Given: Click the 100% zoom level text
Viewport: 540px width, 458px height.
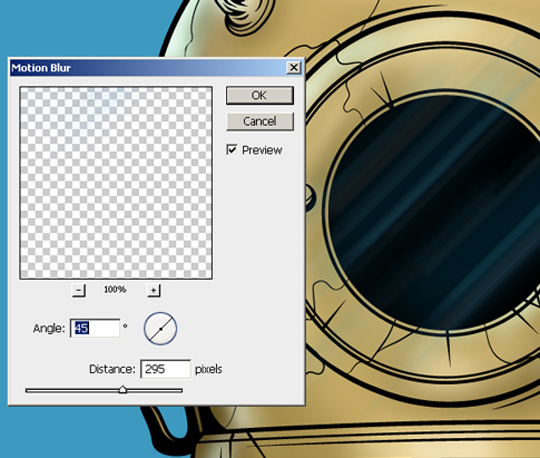Looking at the screenshot, I should pyautogui.click(x=115, y=289).
